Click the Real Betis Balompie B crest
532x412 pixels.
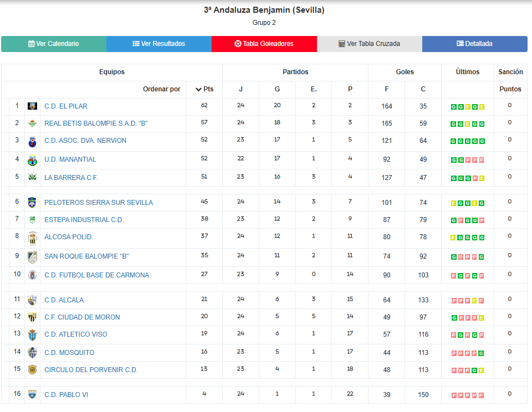[x=32, y=123]
